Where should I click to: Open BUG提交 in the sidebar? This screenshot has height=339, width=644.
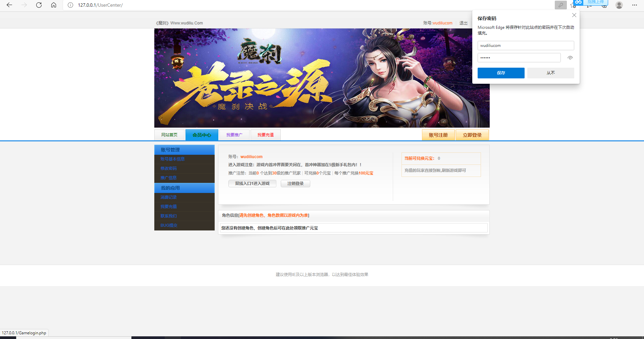click(x=169, y=225)
